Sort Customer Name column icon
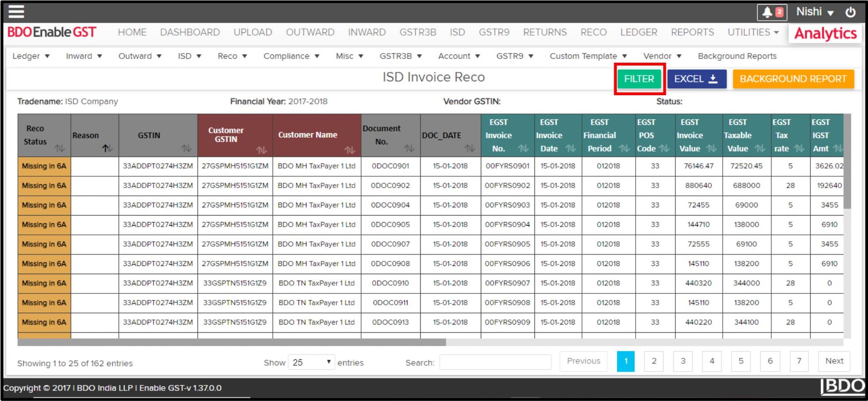 pos(350,150)
